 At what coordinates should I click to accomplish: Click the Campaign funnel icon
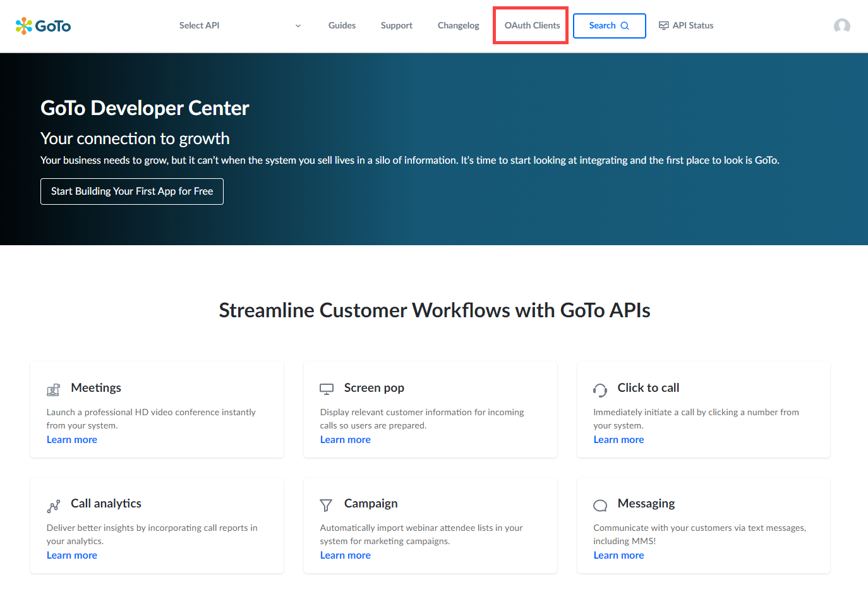[x=326, y=505]
